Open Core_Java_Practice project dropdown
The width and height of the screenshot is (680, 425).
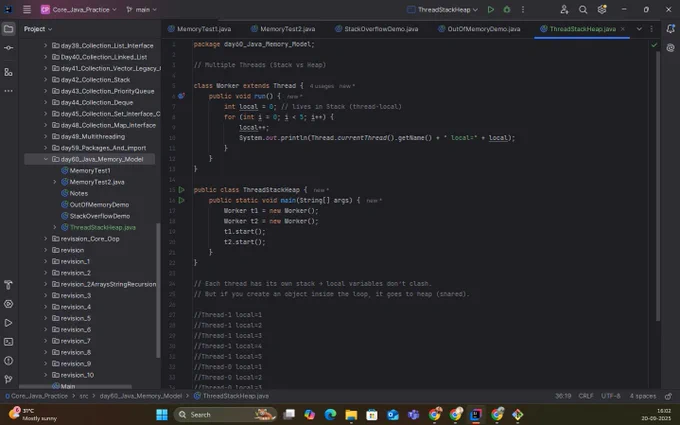79,9
